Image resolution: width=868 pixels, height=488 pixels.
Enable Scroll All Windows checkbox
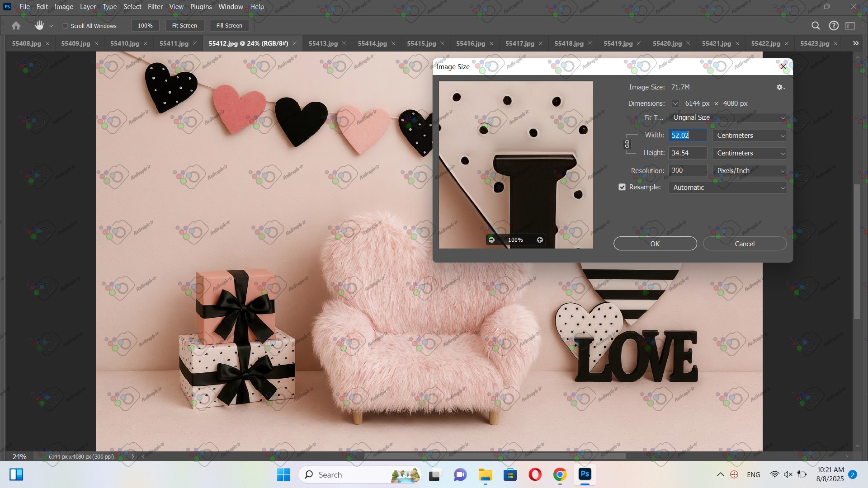pyautogui.click(x=66, y=26)
